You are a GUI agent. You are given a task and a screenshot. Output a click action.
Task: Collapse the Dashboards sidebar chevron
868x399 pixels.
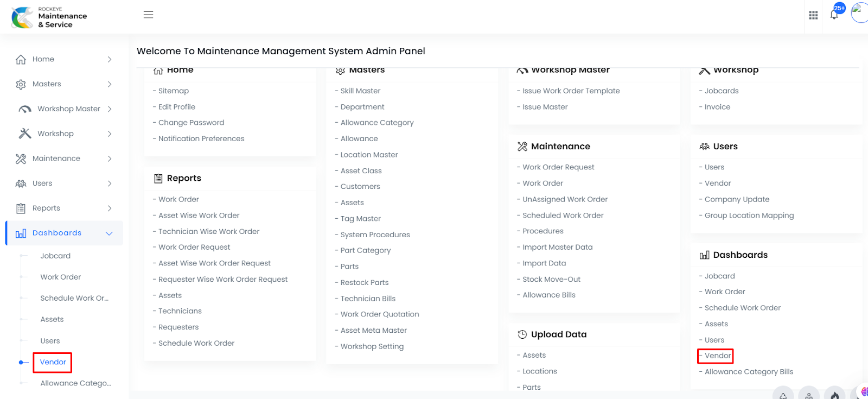tap(109, 233)
